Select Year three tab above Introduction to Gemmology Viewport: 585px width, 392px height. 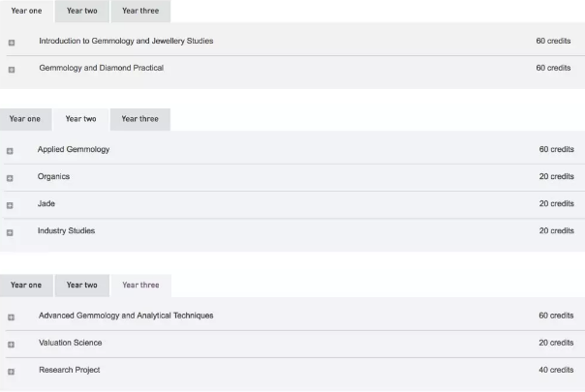(x=141, y=11)
